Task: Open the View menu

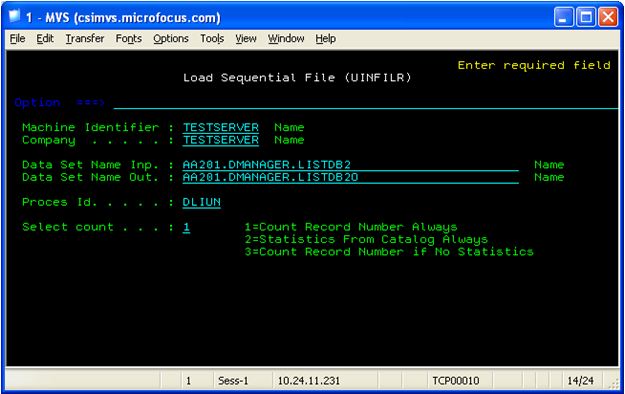Action: click(246, 39)
